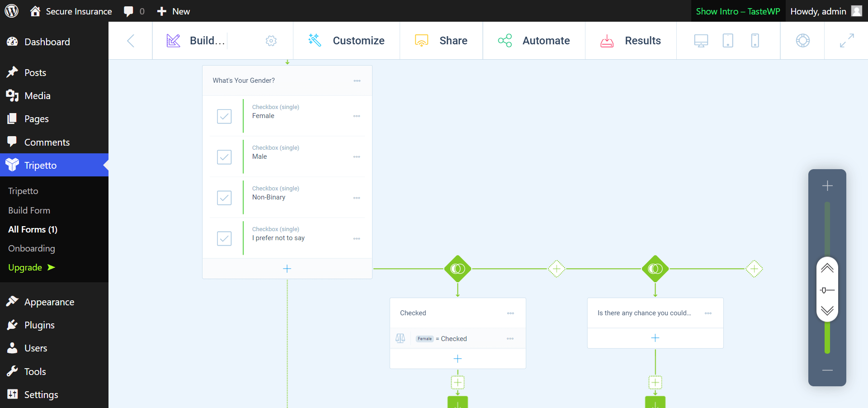868x408 pixels.
Task: Add branch with rightmost dashed diamond plus
Action: point(754,269)
